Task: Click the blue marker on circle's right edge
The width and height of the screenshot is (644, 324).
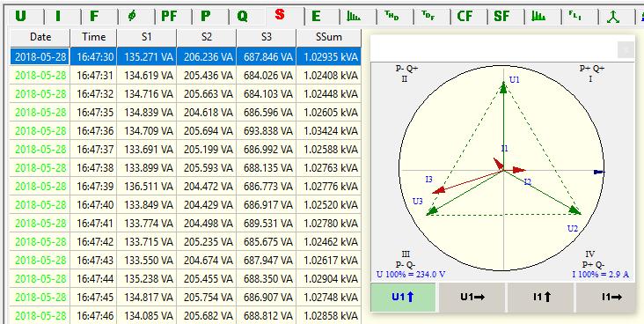Action: tap(599, 172)
